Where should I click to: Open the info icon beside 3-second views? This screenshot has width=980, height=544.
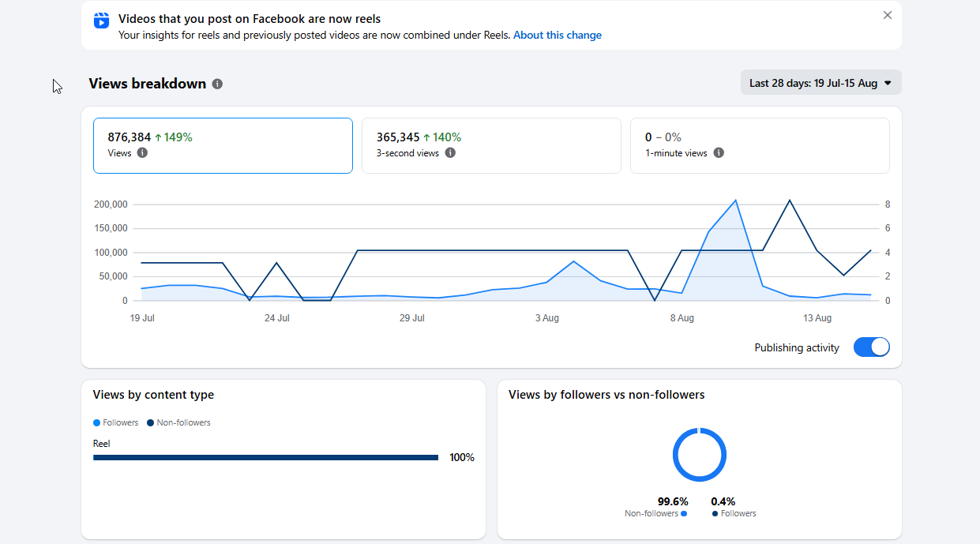tap(450, 153)
